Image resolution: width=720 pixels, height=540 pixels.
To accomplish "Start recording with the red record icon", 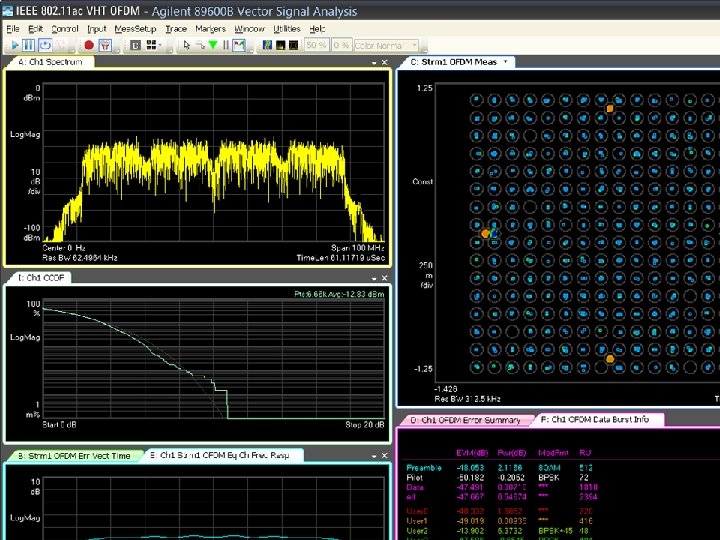I will click(89, 45).
